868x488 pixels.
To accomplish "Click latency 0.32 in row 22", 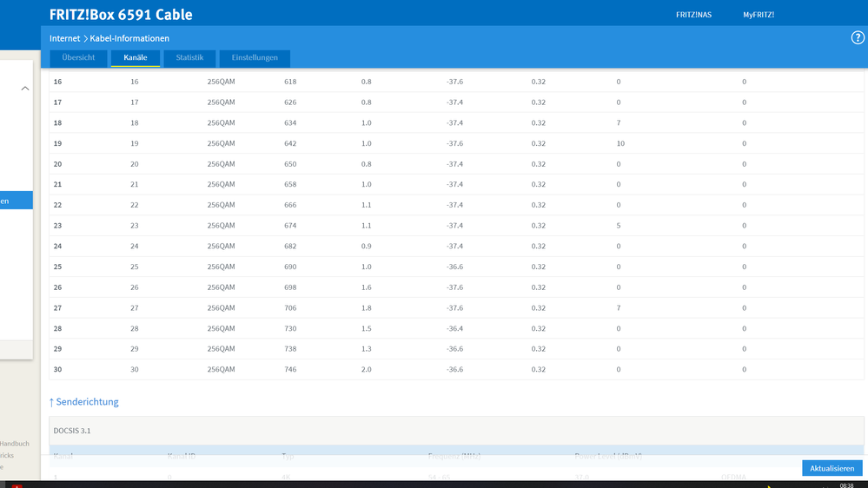I will click(x=538, y=205).
